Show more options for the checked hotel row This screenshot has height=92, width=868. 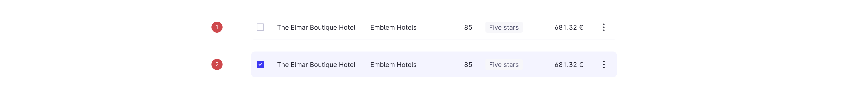603,64
